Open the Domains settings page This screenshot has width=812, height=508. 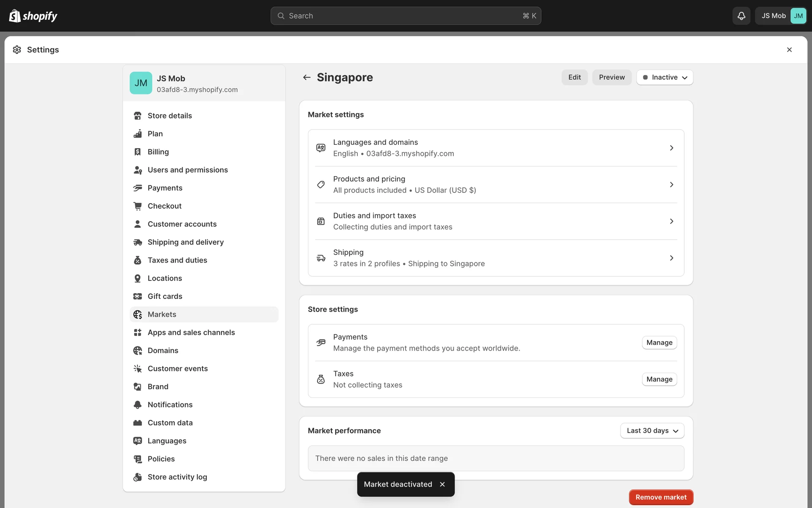[x=163, y=351]
